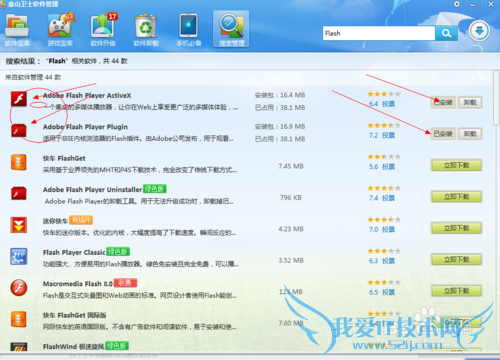Uninstall Adobe Flash Player ActiveX via 卸载
The height and width of the screenshot is (360, 500).
pyautogui.click(x=470, y=102)
